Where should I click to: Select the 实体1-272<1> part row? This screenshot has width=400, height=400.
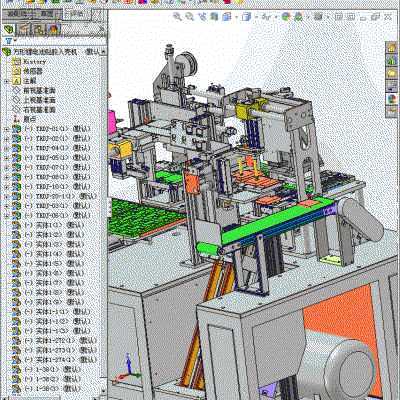point(55,341)
